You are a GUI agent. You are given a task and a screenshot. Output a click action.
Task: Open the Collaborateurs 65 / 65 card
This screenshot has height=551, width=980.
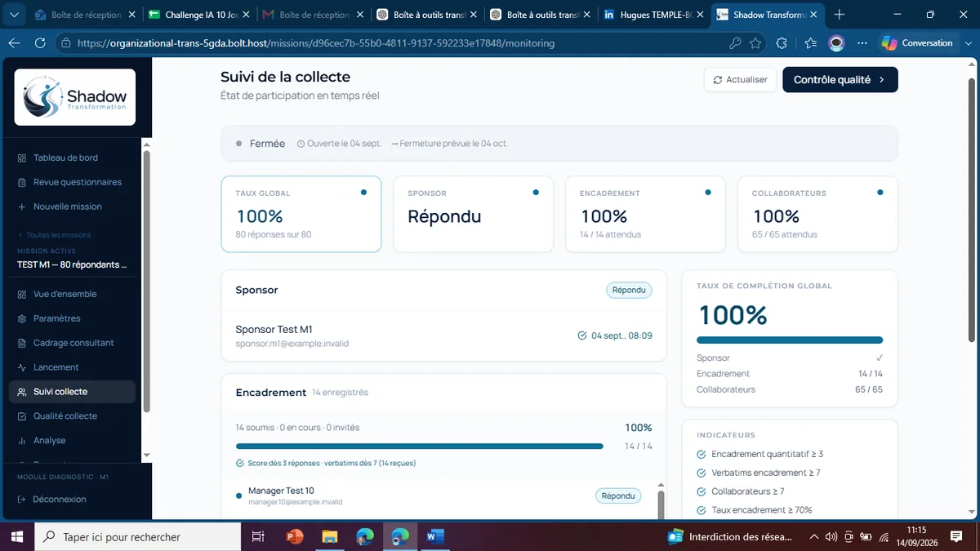tap(817, 214)
